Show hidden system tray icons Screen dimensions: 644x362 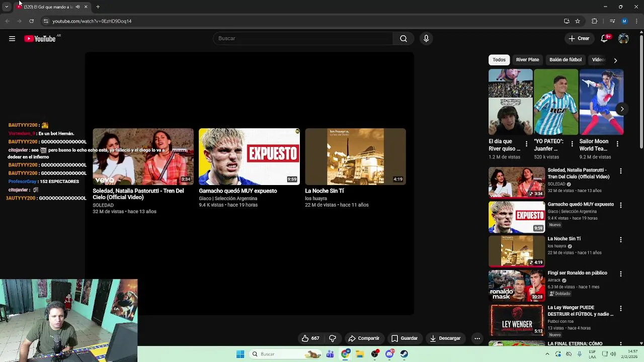(x=547, y=354)
